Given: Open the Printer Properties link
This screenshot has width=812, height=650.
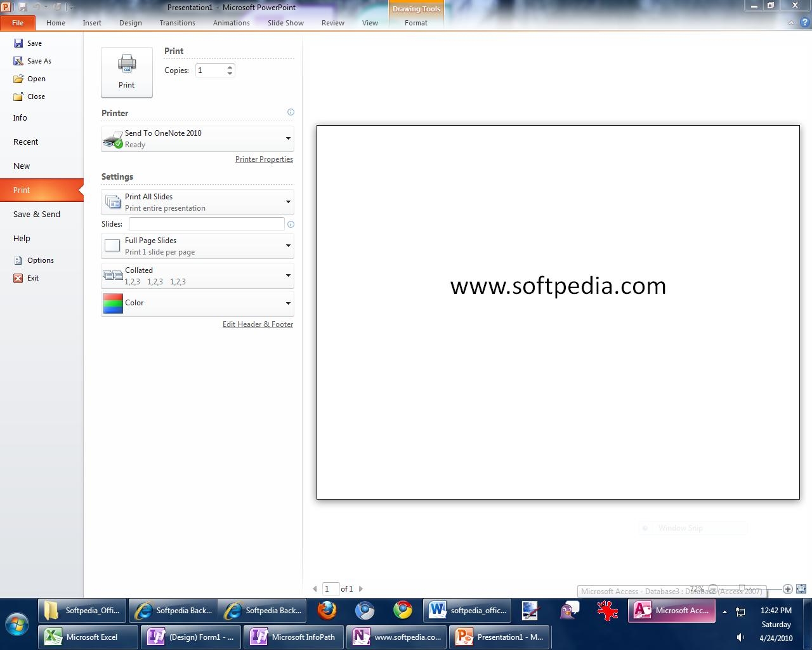Looking at the screenshot, I should point(264,159).
